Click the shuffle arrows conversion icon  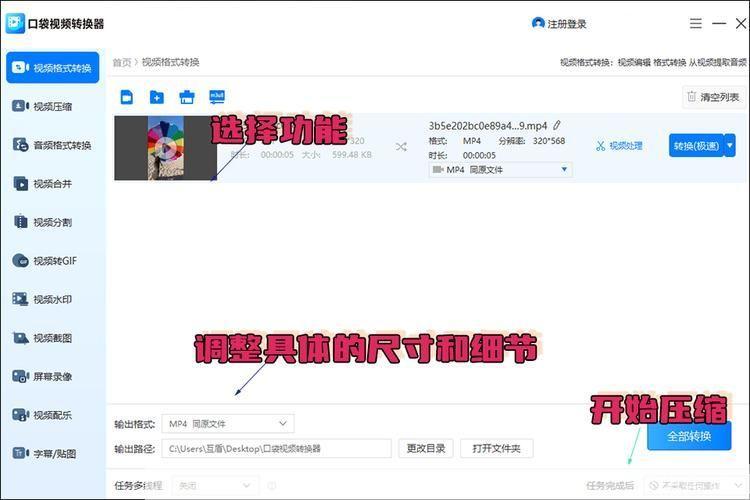(x=401, y=147)
